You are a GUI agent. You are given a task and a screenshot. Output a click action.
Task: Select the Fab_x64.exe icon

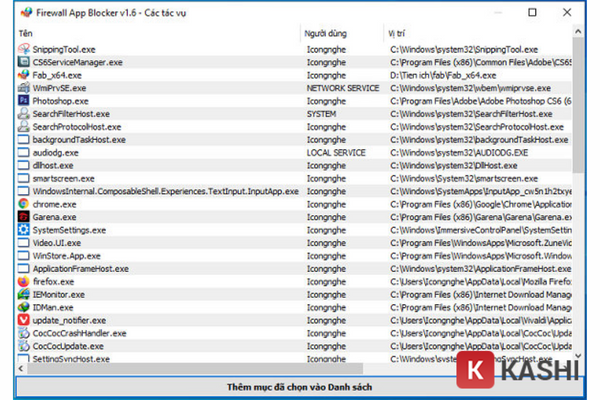click(x=24, y=75)
